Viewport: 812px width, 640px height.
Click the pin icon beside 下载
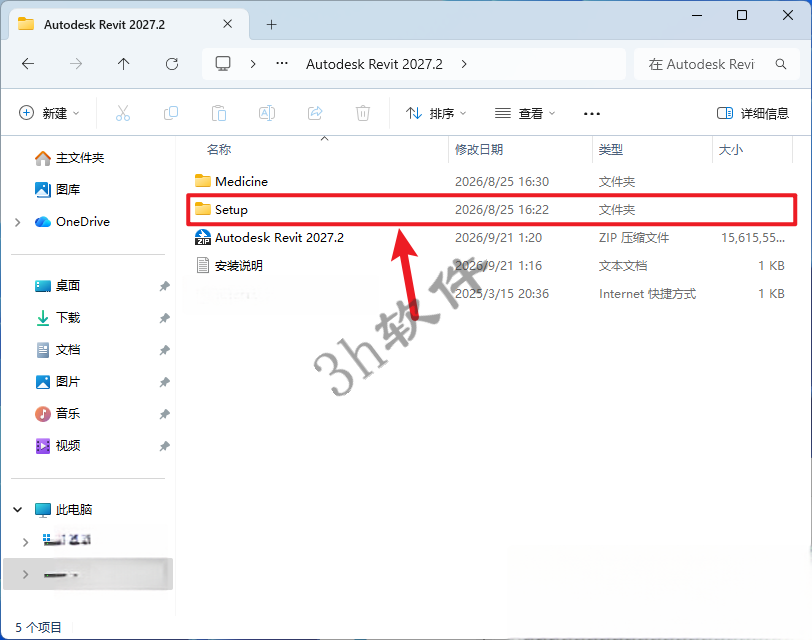pos(164,318)
